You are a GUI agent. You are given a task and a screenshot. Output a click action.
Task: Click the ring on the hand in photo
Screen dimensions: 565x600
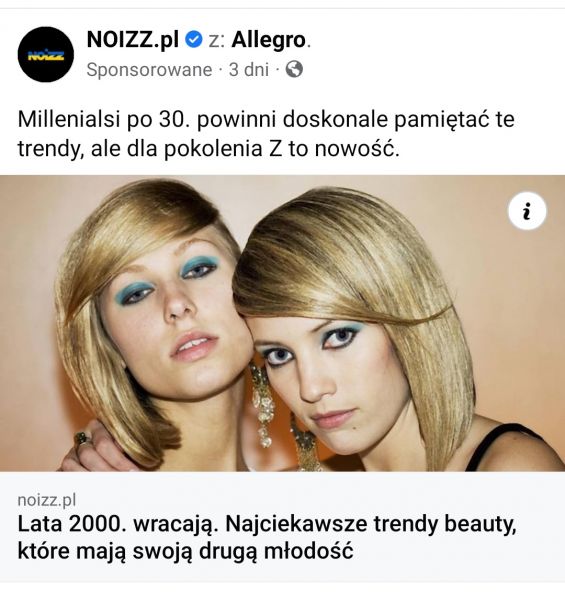click(83, 439)
